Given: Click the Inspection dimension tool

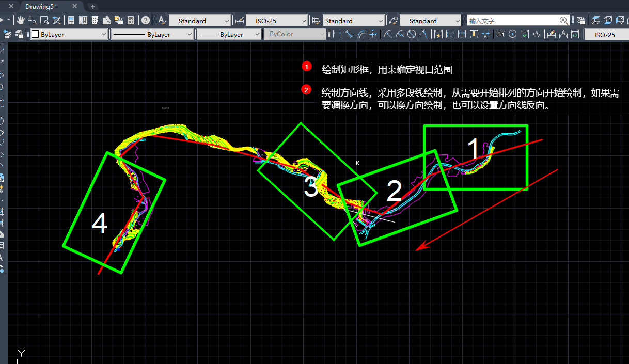Looking at the screenshot, I should tap(525, 34).
